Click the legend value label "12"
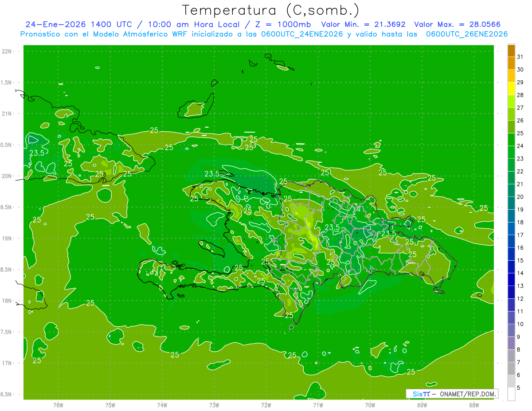 [520, 298]
